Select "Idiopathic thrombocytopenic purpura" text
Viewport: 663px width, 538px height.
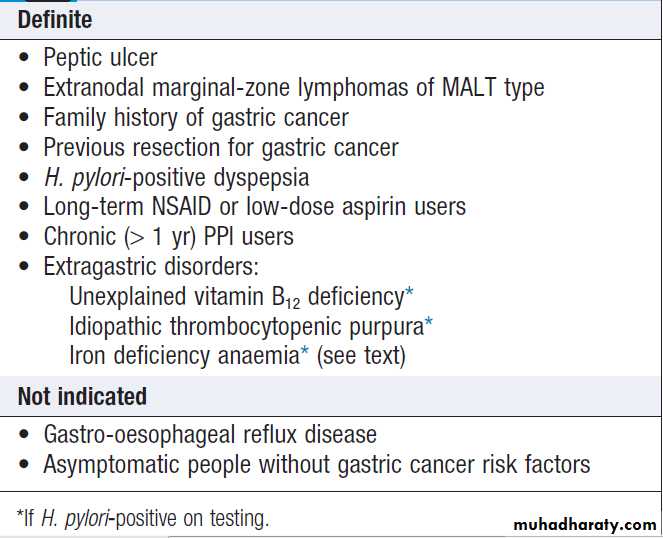pyautogui.click(x=246, y=326)
